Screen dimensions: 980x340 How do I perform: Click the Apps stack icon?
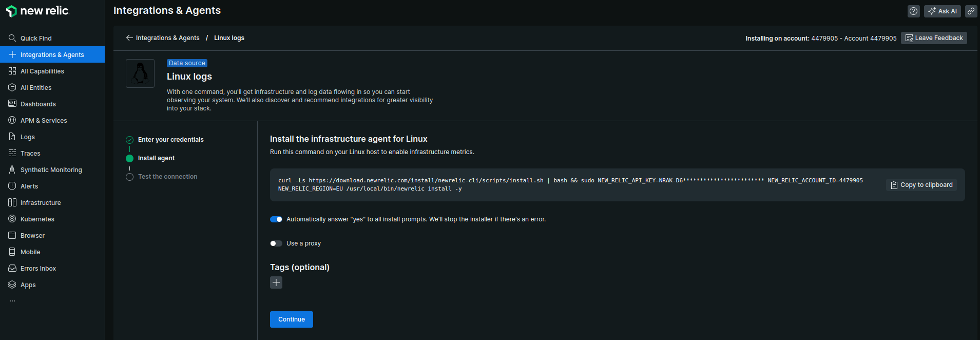[12, 285]
